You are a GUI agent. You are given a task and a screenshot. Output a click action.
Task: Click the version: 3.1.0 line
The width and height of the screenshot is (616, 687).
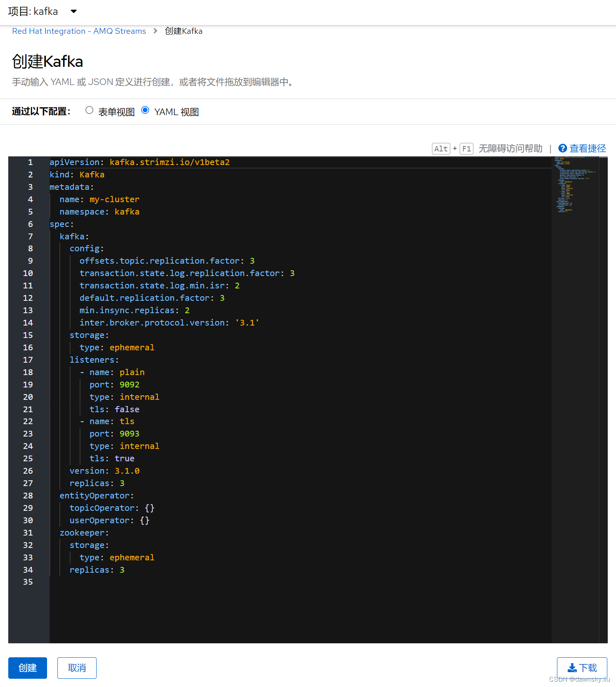(x=104, y=471)
